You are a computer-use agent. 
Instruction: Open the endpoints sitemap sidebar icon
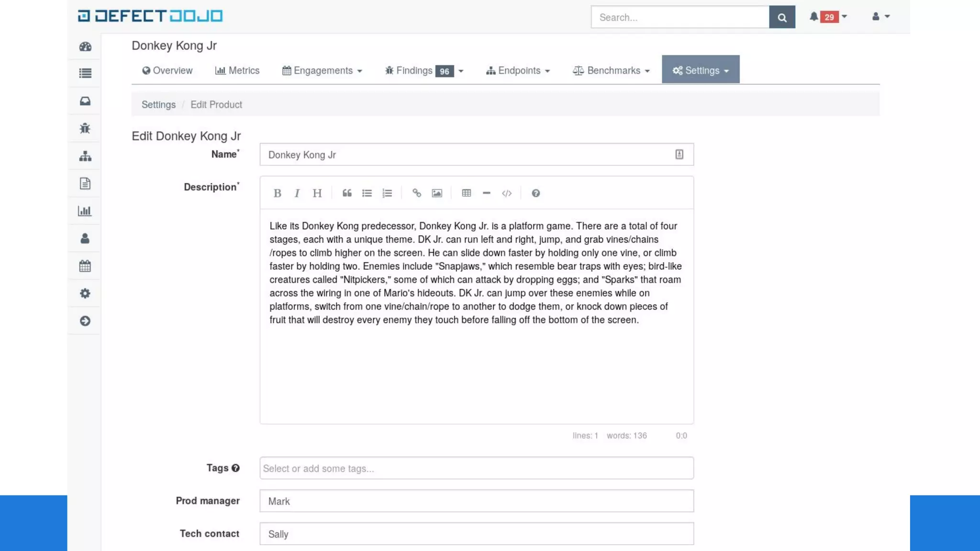point(85,156)
